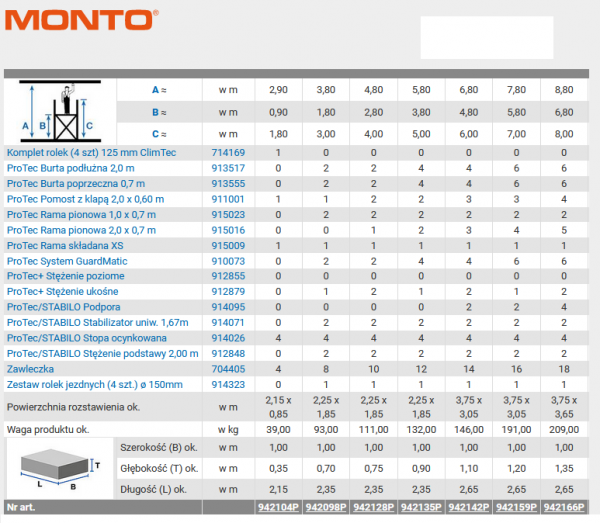Click part number 915016
600x523 pixels.
[x=228, y=230]
